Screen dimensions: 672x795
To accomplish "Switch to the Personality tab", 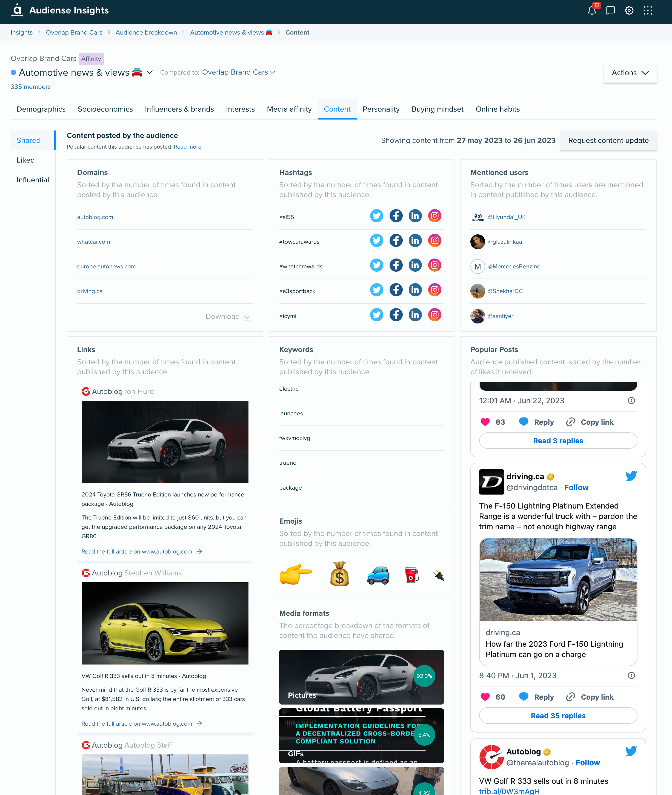I will [381, 109].
